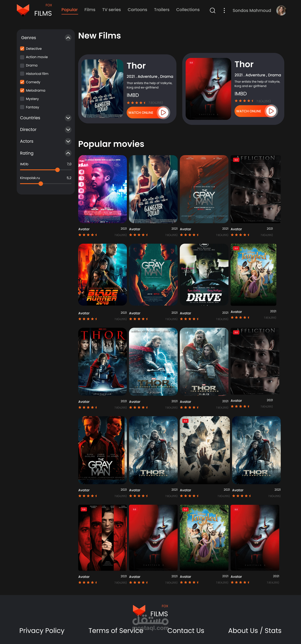Open the Collections navigation tab
Viewport: 301px width, 644px height.
point(188,10)
